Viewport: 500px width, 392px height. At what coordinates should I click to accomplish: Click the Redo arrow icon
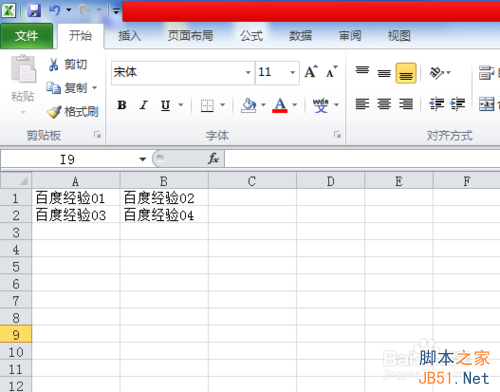pos(85,10)
